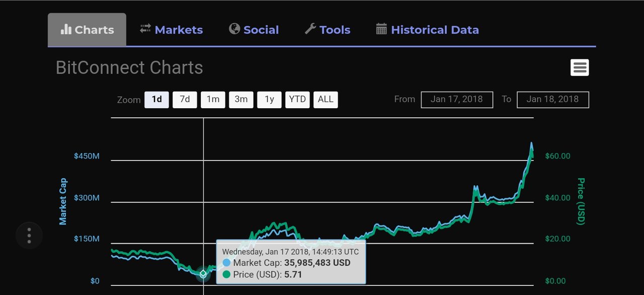The width and height of the screenshot is (644, 295).
Task: Click the exchange arrows icon beside Markets
Action: click(x=145, y=29)
